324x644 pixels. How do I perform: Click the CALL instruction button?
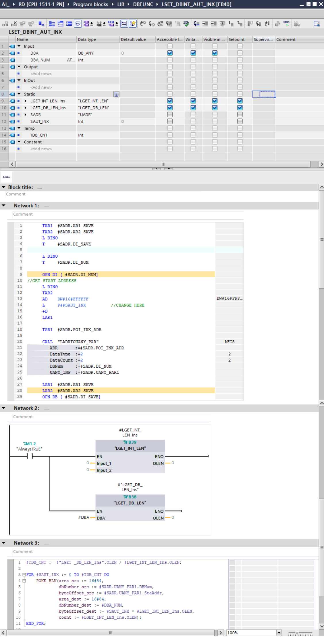click(6, 177)
